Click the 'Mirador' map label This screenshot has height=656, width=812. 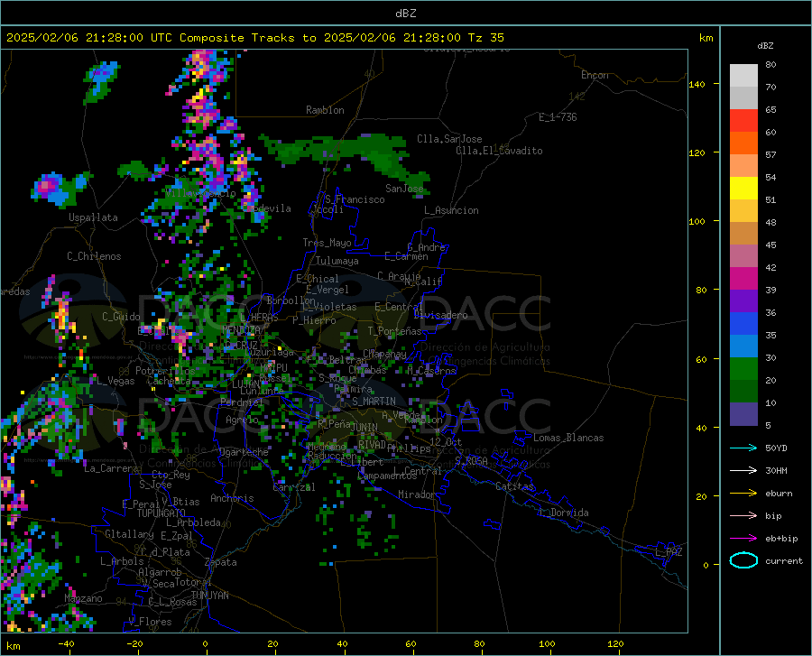pyautogui.click(x=417, y=494)
